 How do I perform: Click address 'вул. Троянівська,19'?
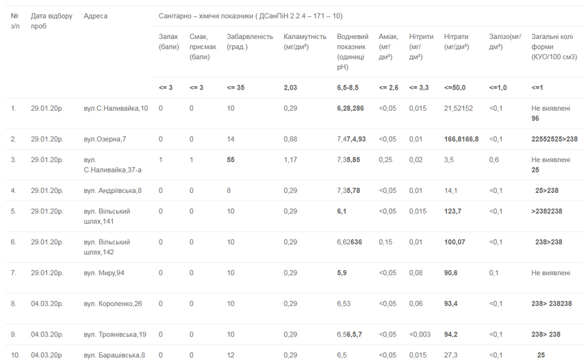pos(114,335)
